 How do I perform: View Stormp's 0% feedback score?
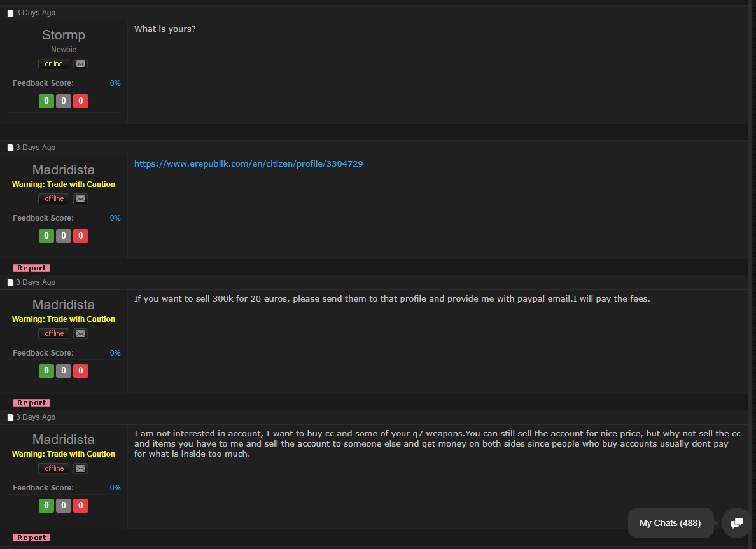[115, 83]
